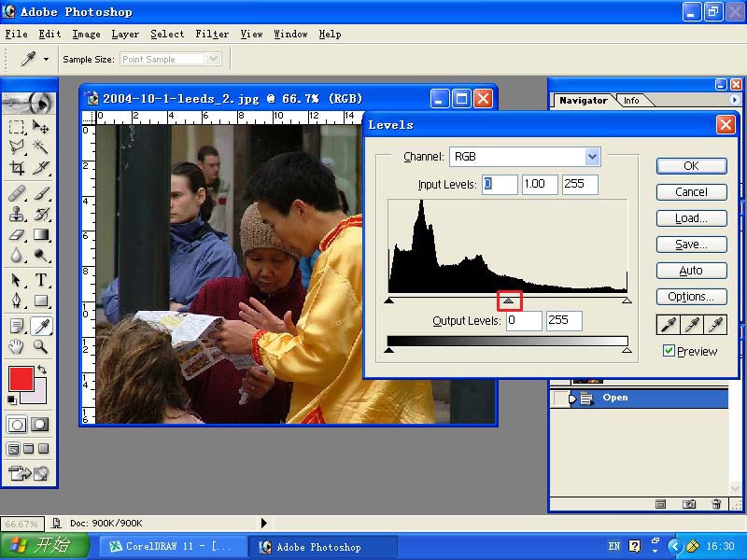Select the Crop tool
Viewport: 747px width, 560px height.
pos(17,168)
